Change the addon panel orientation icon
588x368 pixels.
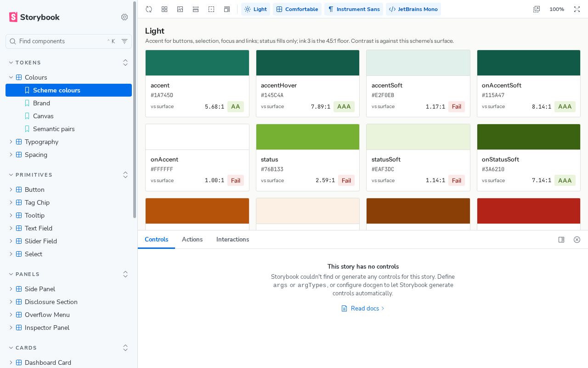point(561,240)
